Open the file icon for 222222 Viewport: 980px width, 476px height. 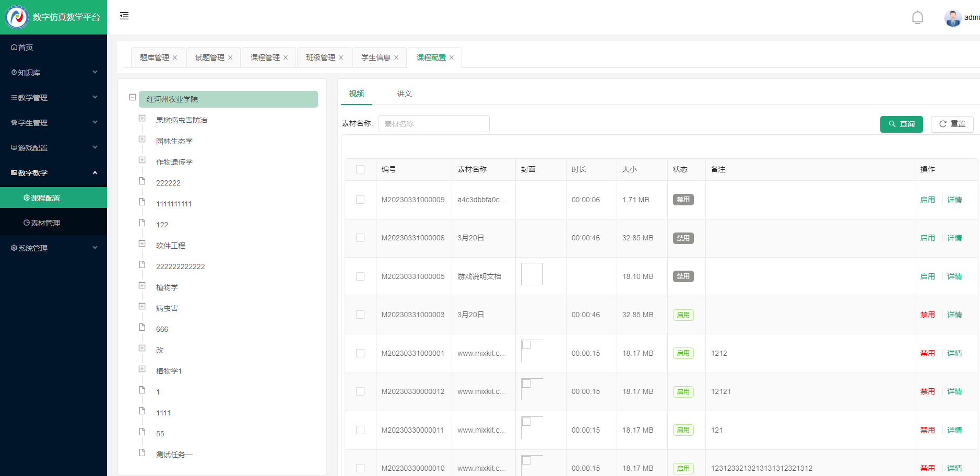(x=142, y=181)
